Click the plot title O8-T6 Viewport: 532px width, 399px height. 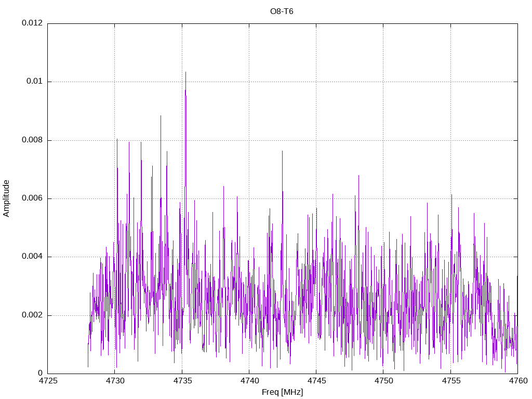(x=282, y=11)
